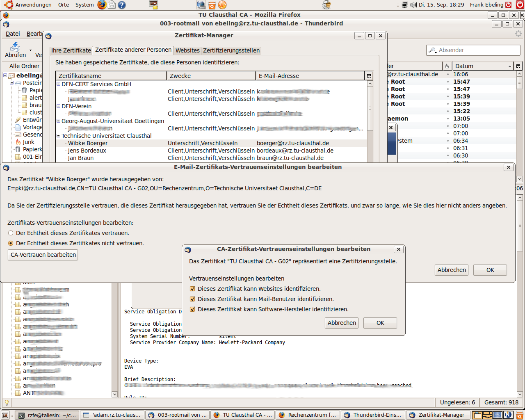Viewport: 525px width, 420px height.
Task: Click the lightbulb icon in status bar
Action: point(6,402)
